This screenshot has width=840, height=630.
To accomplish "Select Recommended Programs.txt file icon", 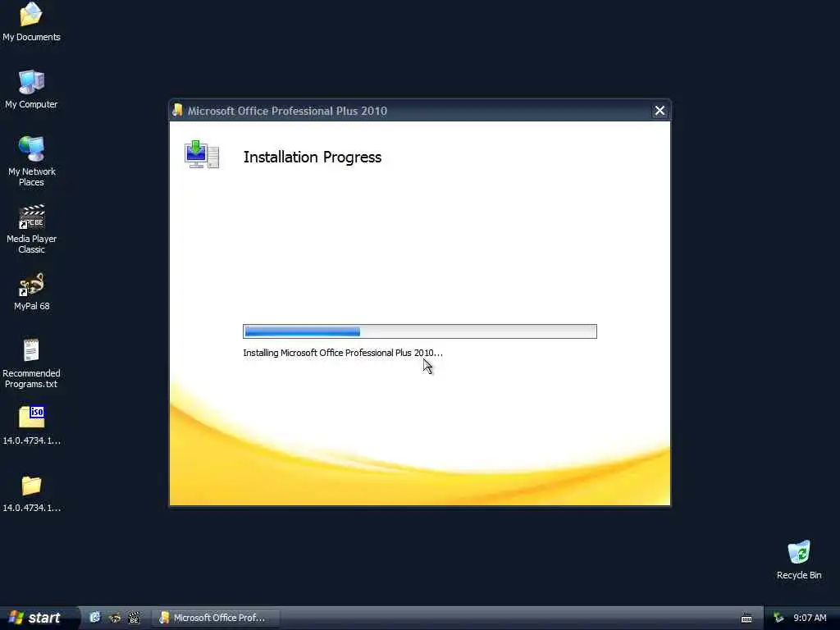I will tap(31, 363).
